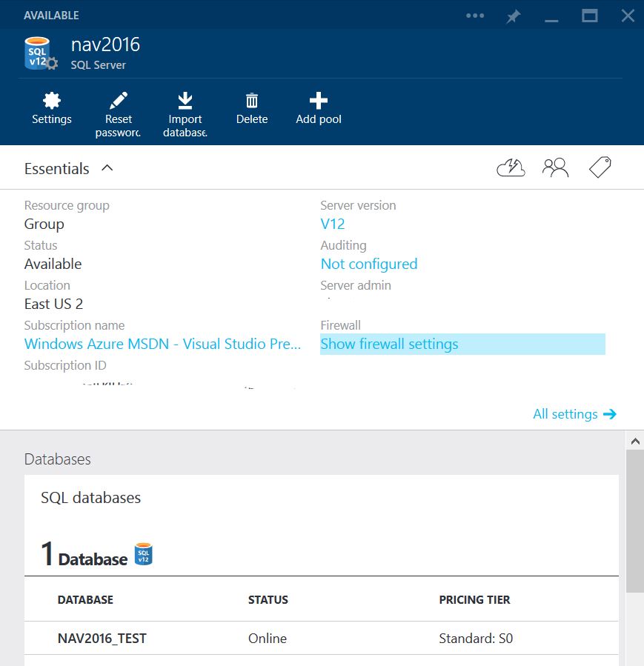
Task: Click Show firewall settings link
Action: click(390, 344)
